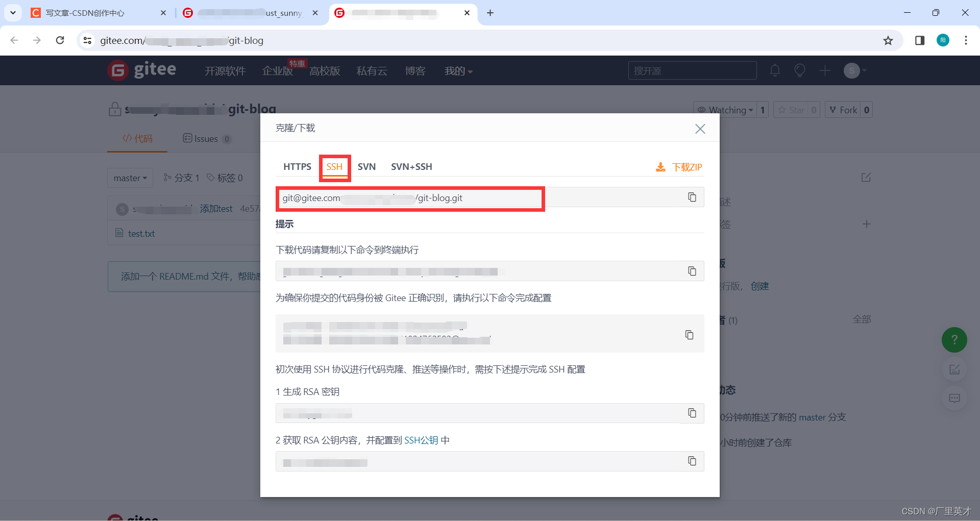Copy the SSH clone URL

click(692, 197)
